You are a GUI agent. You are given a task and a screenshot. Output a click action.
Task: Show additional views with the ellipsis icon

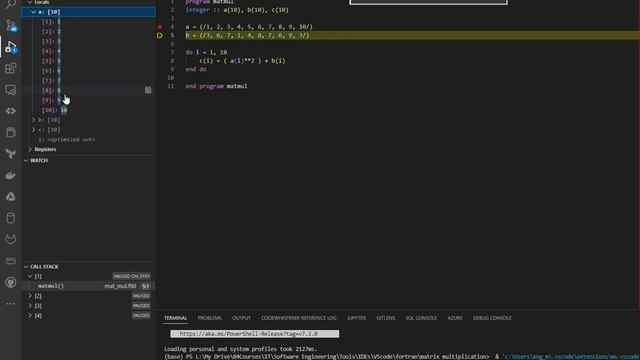coord(11,303)
